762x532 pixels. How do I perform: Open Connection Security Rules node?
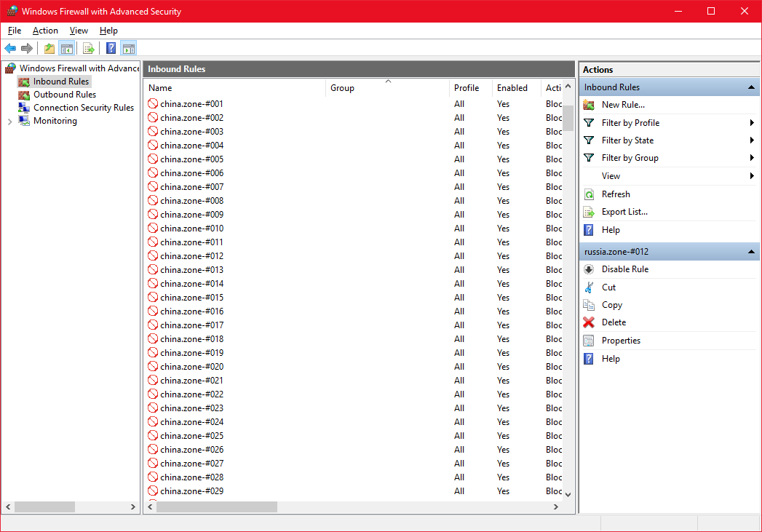(83, 108)
